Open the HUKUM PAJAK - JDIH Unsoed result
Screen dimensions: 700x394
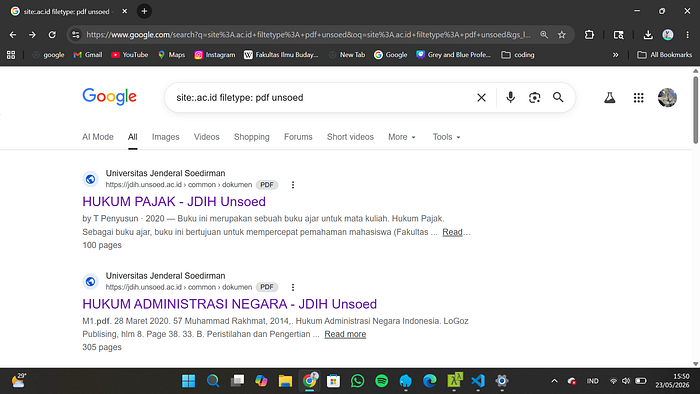pyautogui.click(x=174, y=202)
